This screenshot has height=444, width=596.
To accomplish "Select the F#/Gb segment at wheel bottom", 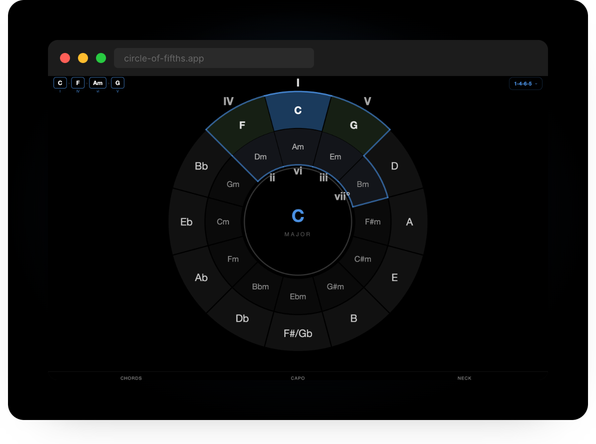I will pos(298,333).
